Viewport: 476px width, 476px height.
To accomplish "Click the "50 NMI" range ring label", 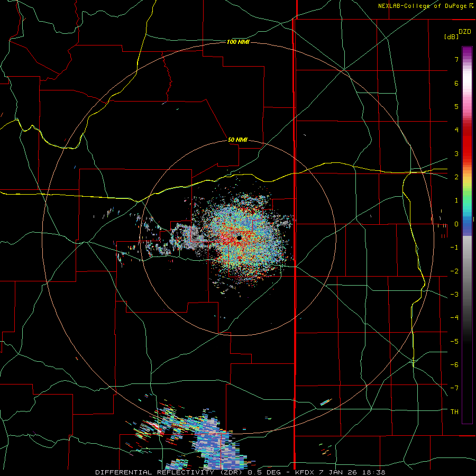I will coord(237,140).
